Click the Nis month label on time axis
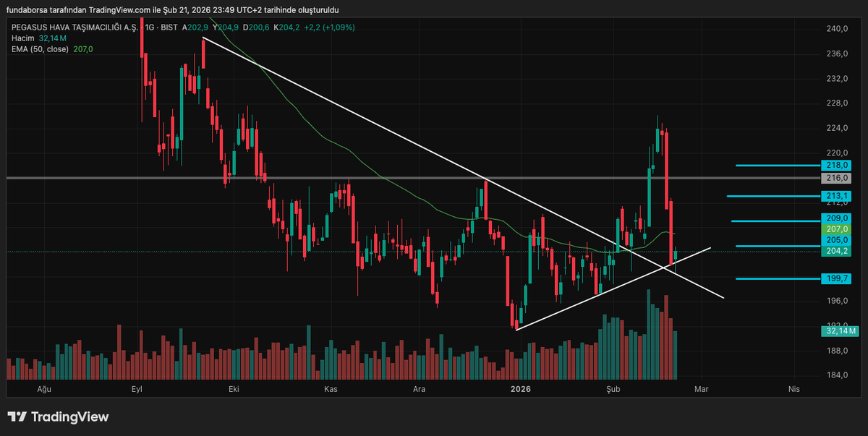The image size is (868, 436). tap(793, 389)
